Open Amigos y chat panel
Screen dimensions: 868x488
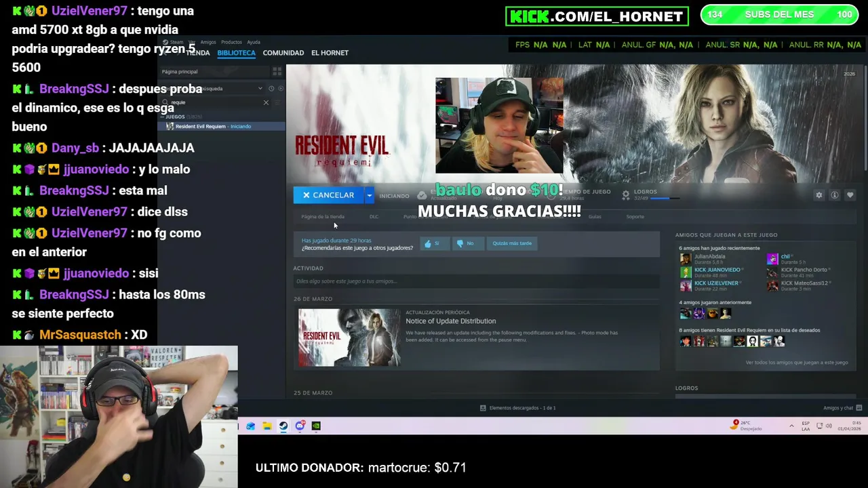[x=842, y=408]
